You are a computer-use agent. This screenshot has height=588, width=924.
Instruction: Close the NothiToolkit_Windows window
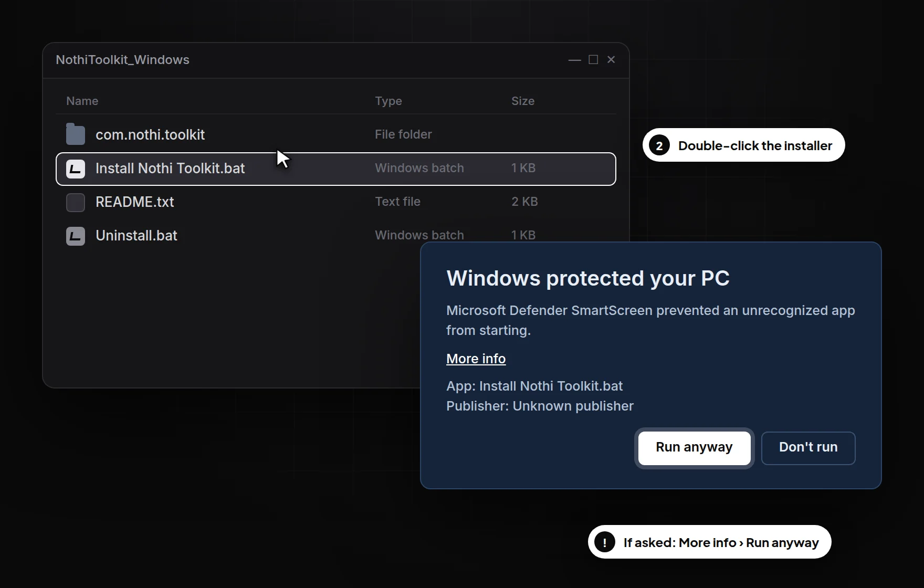611,60
